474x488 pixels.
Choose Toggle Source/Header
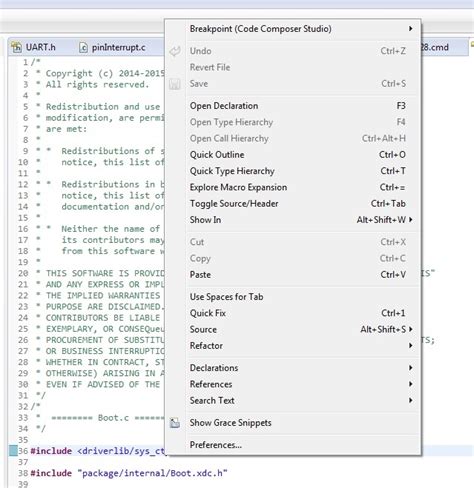293,204
